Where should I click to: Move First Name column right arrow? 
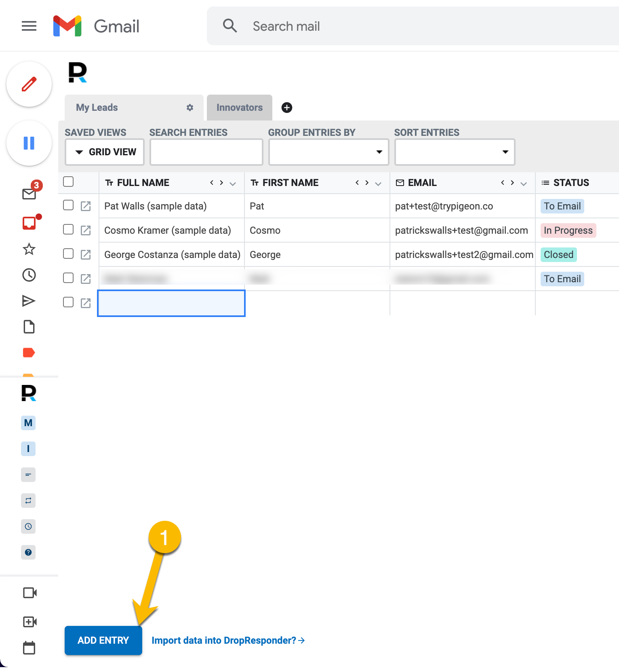367,183
